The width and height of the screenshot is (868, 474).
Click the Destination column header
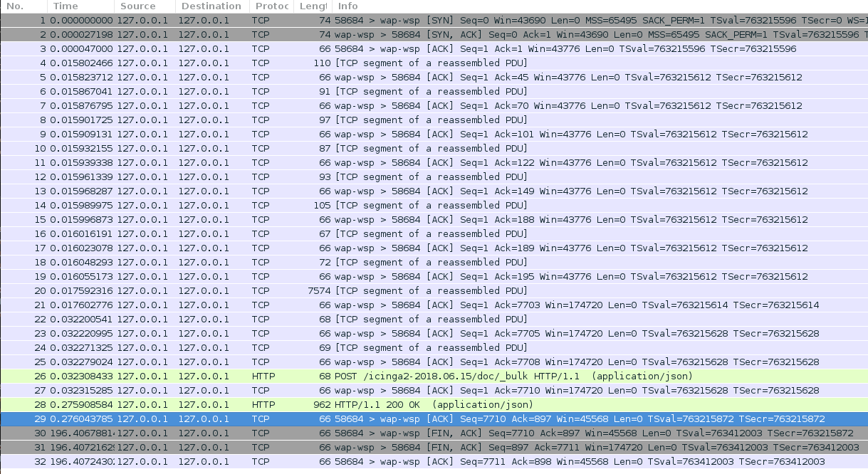(x=212, y=6)
